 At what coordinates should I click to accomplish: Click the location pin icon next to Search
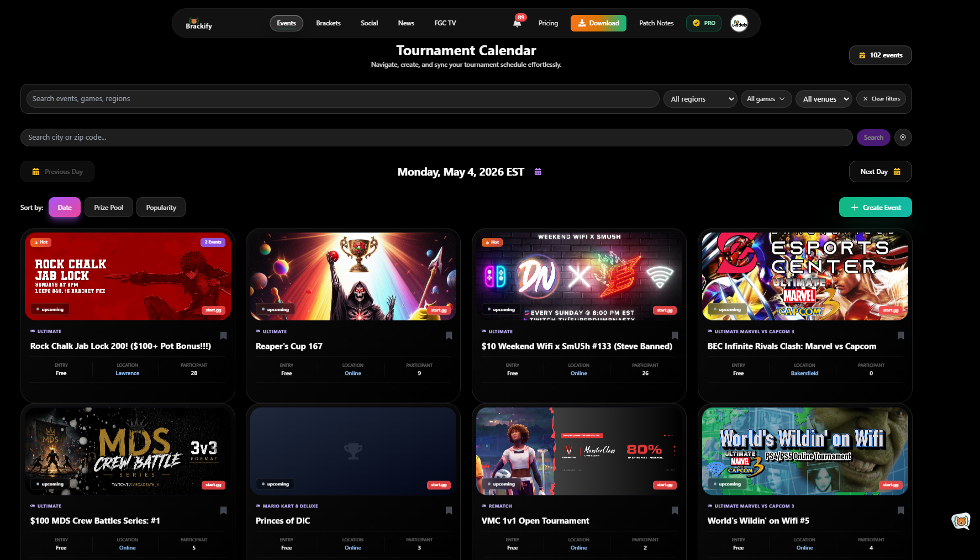point(903,138)
